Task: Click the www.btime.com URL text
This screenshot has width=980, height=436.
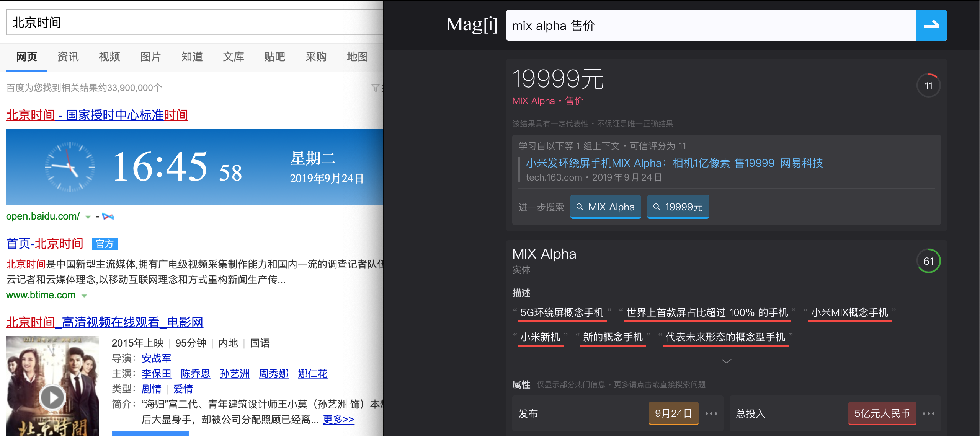Action: click(x=41, y=295)
